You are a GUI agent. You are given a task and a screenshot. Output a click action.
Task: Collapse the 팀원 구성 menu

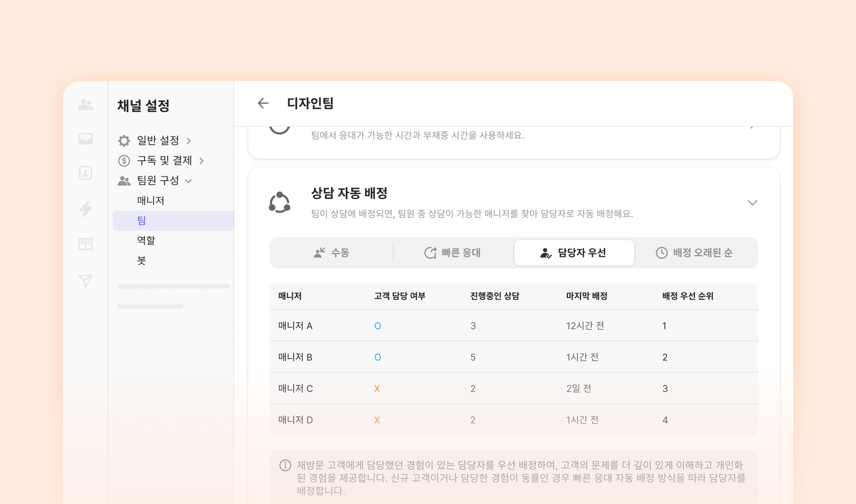click(x=158, y=181)
